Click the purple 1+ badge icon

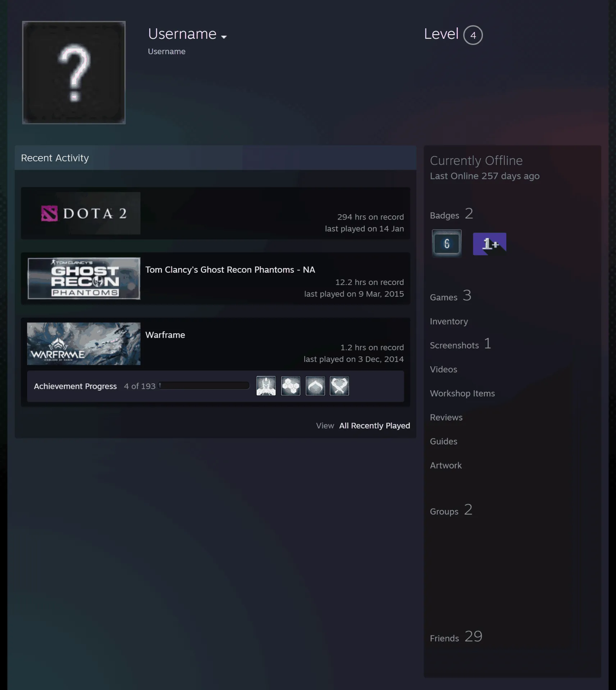click(489, 244)
